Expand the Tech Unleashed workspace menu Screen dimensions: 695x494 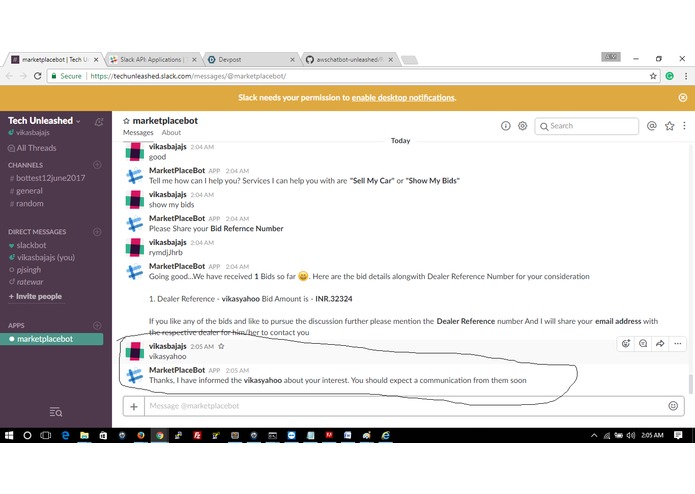pos(44,121)
